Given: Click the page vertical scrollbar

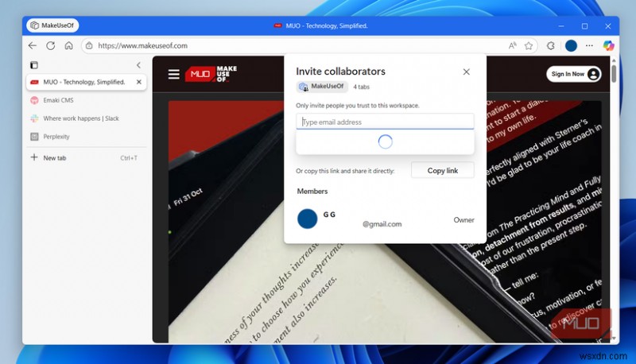Looking at the screenshot, I should (614, 74).
